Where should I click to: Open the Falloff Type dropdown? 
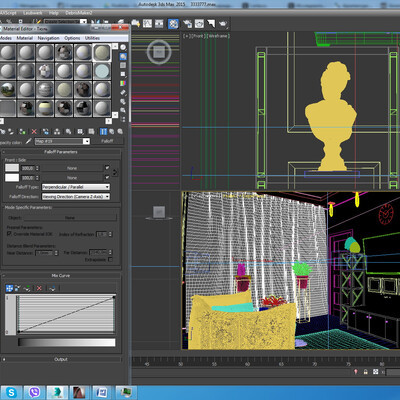tap(76, 187)
